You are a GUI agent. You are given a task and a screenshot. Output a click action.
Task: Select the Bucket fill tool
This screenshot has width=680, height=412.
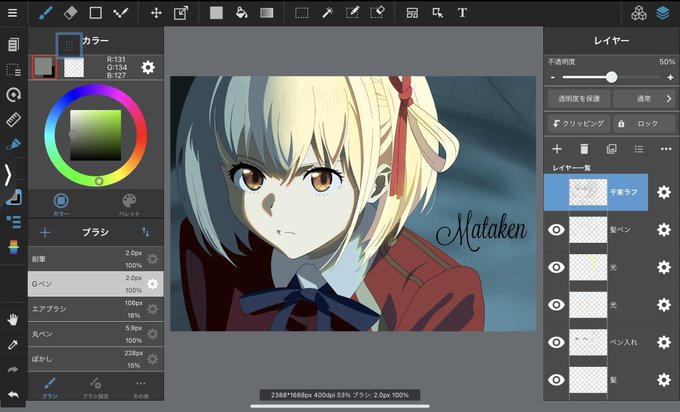(241, 13)
